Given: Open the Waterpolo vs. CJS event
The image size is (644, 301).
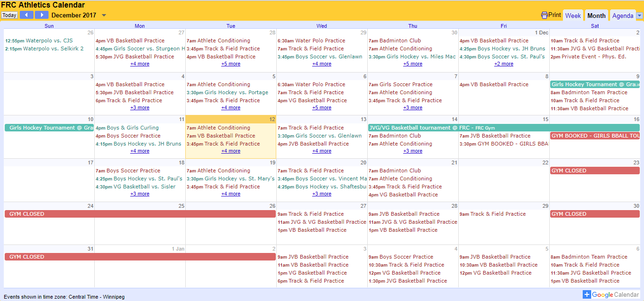Looking at the screenshot, I should point(49,41).
